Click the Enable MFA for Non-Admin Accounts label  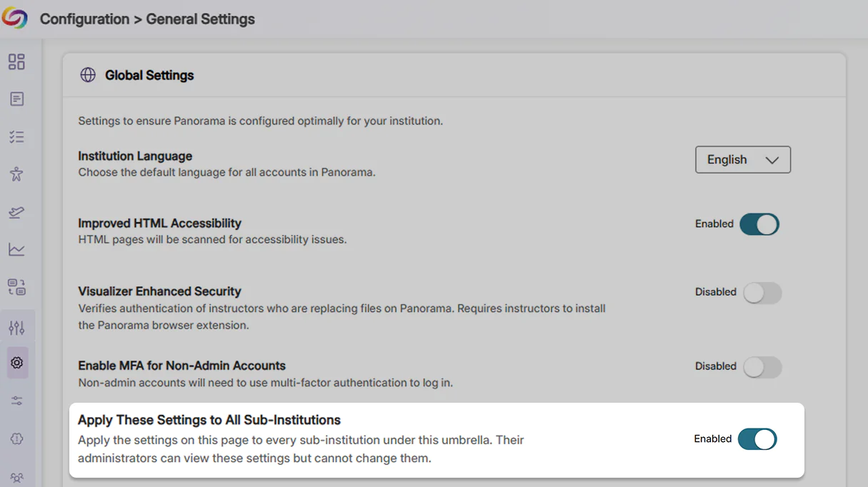click(x=181, y=365)
